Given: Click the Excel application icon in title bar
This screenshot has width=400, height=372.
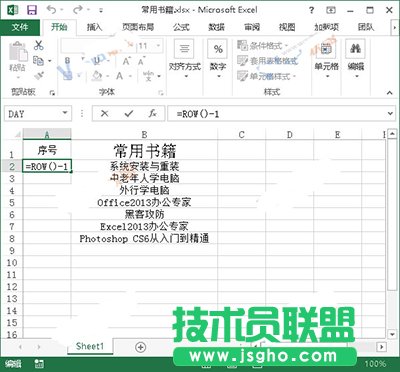Looking at the screenshot, I should tap(12, 10).
